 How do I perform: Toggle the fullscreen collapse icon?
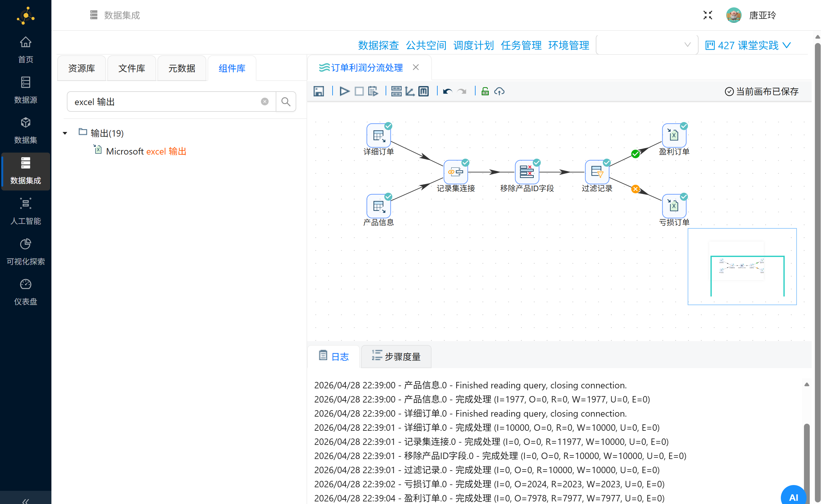click(x=708, y=15)
